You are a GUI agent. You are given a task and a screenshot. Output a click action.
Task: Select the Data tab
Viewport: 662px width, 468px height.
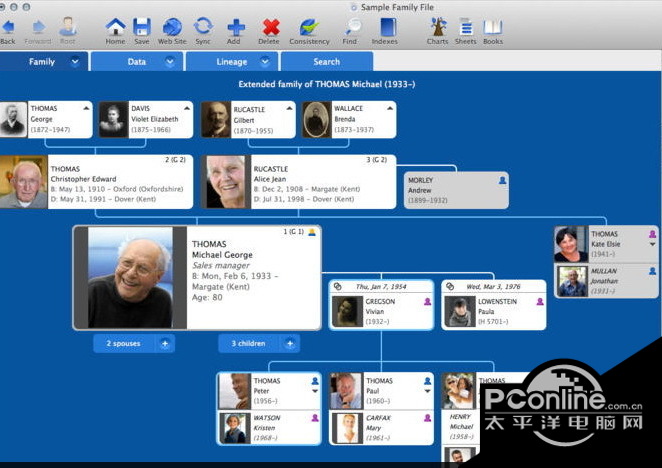point(137,62)
